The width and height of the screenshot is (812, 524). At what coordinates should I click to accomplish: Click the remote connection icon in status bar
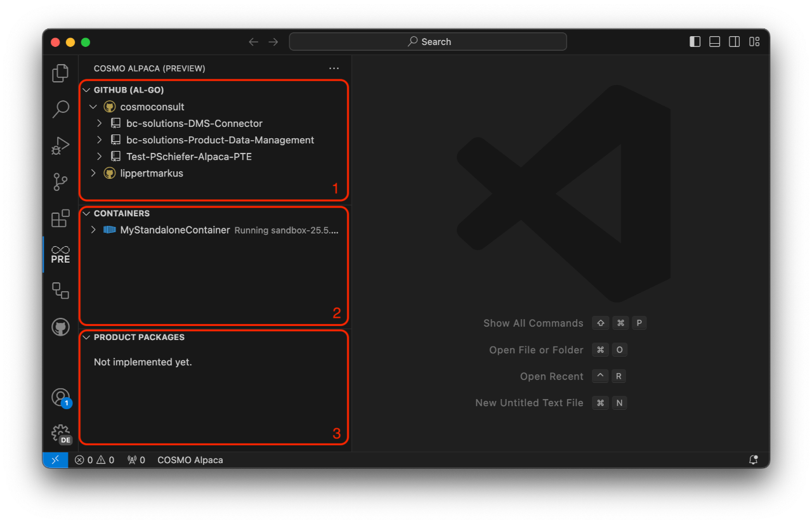tap(55, 459)
